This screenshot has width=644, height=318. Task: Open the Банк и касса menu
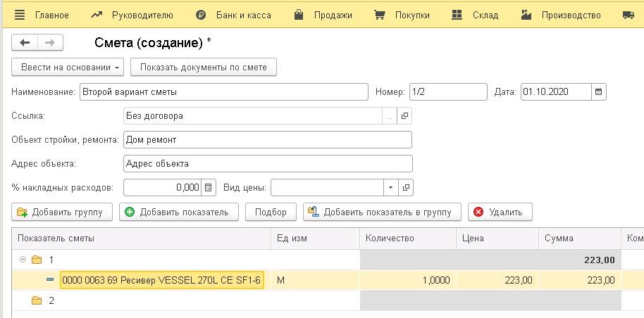(x=244, y=15)
